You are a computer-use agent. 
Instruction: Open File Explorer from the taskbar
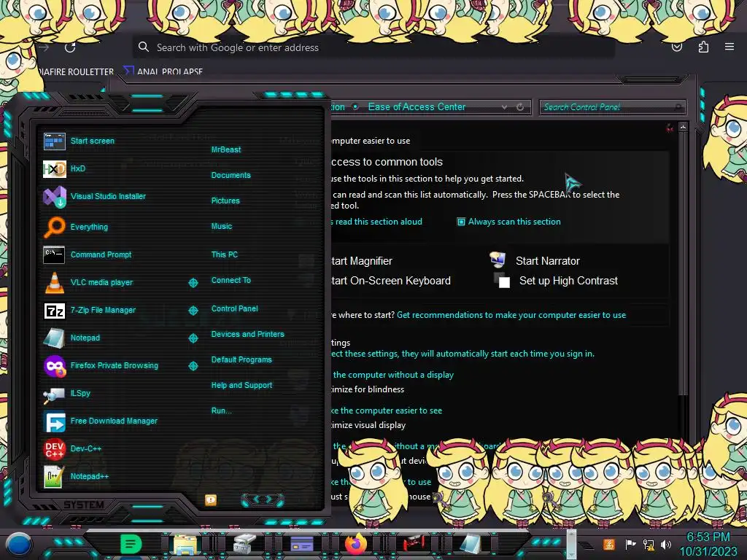click(185, 544)
